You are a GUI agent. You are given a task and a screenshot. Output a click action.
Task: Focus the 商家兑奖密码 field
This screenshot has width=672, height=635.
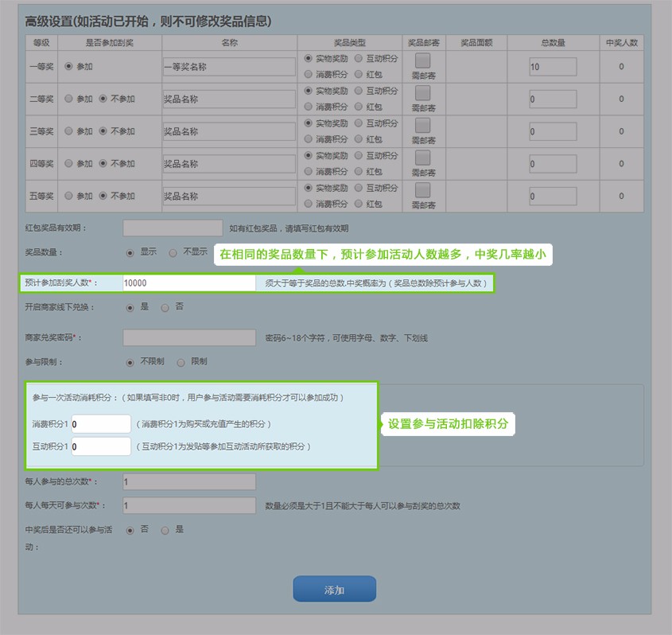pyautogui.click(x=188, y=338)
